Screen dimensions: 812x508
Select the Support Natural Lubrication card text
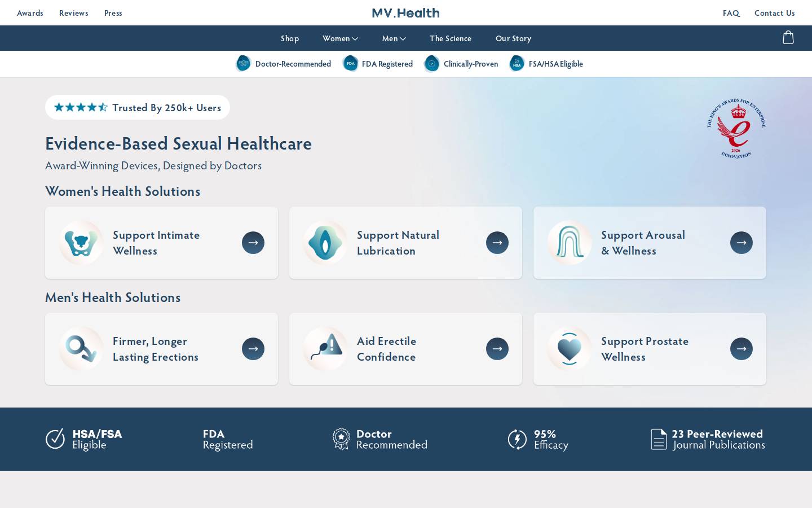coord(398,243)
